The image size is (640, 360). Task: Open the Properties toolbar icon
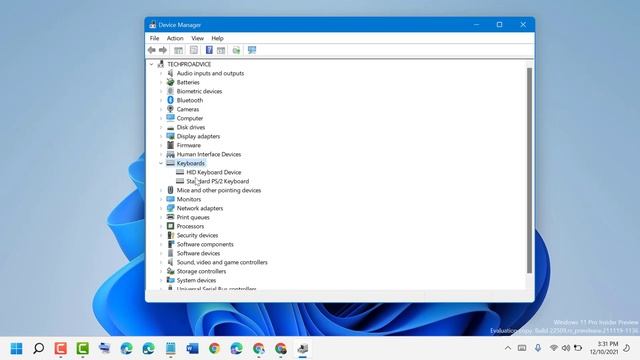click(194, 50)
